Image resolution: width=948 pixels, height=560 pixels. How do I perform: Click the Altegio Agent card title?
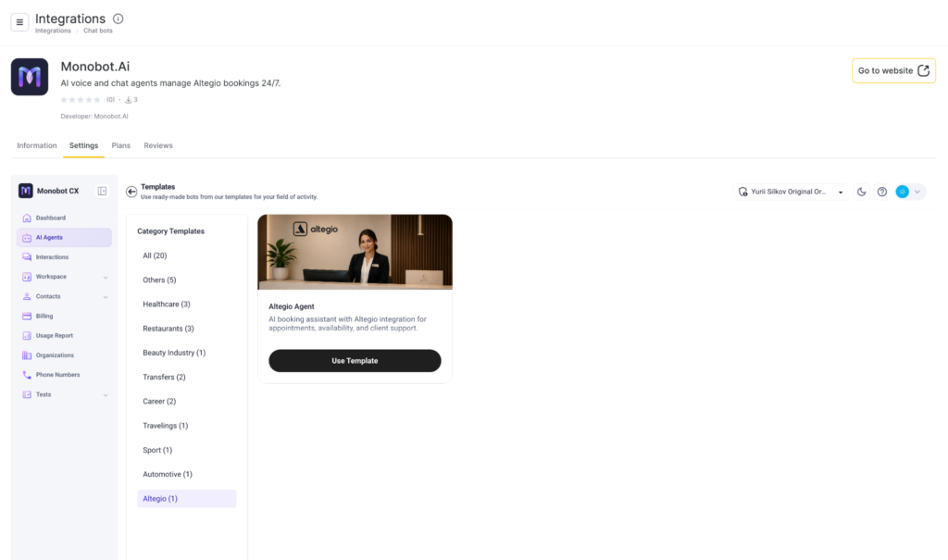click(x=292, y=306)
